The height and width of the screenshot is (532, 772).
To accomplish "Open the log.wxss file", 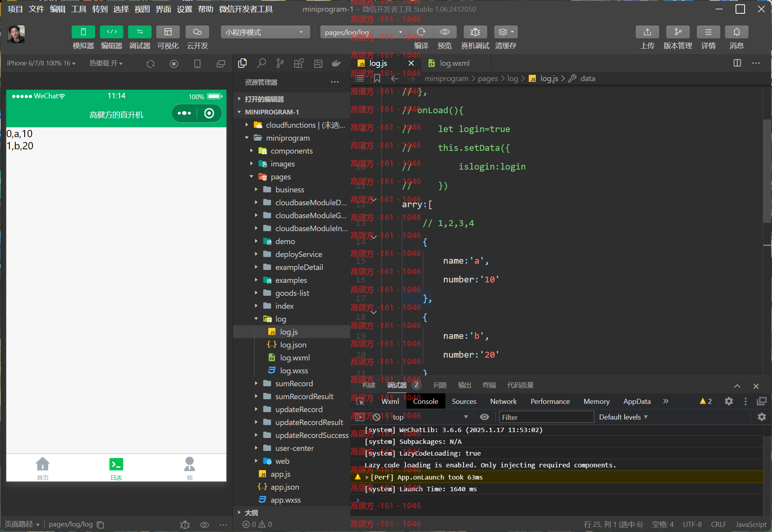I will (291, 371).
